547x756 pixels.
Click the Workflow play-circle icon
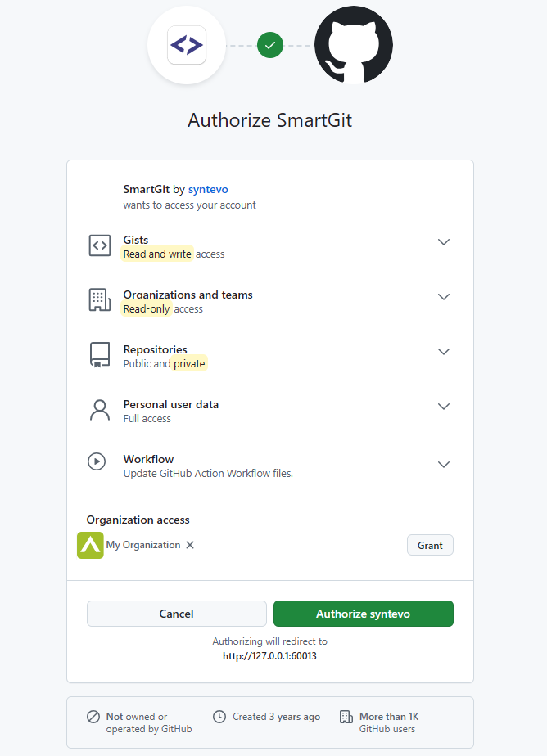pyautogui.click(x=99, y=464)
